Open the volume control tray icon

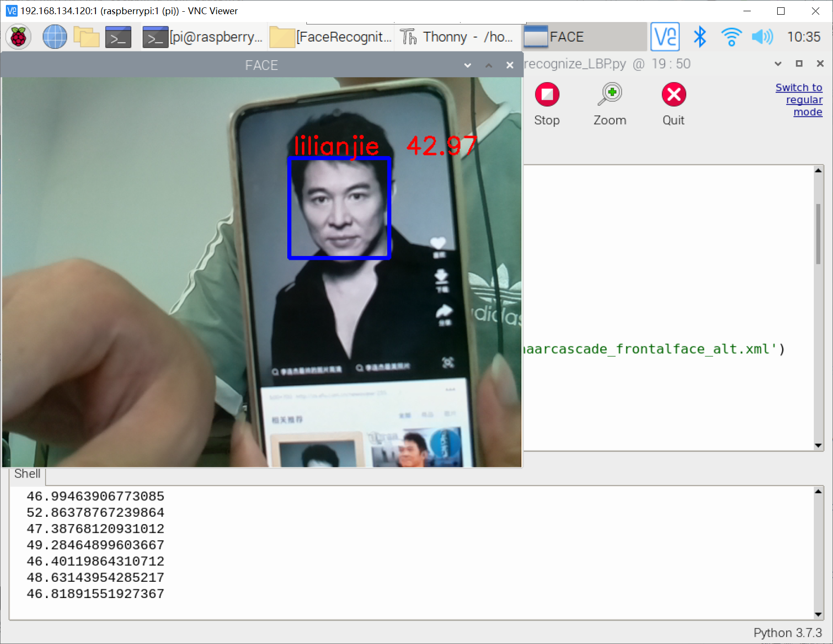click(763, 37)
